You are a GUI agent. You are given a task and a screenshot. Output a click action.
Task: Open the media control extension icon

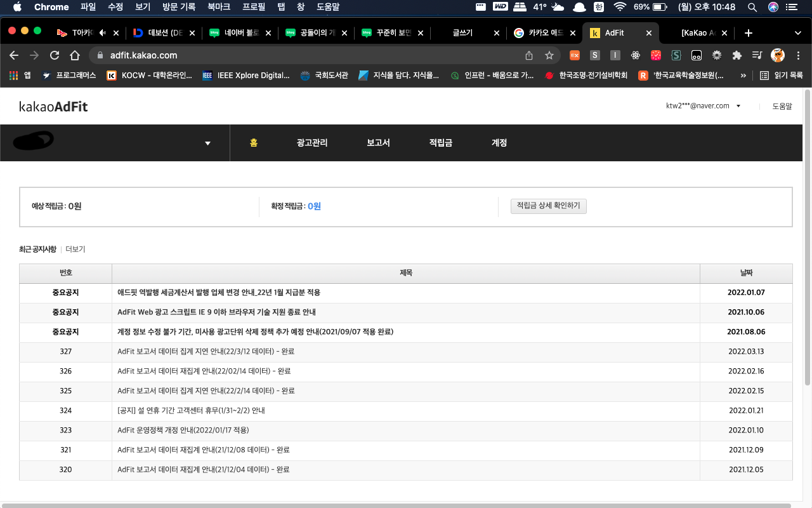(x=757, y=55)
